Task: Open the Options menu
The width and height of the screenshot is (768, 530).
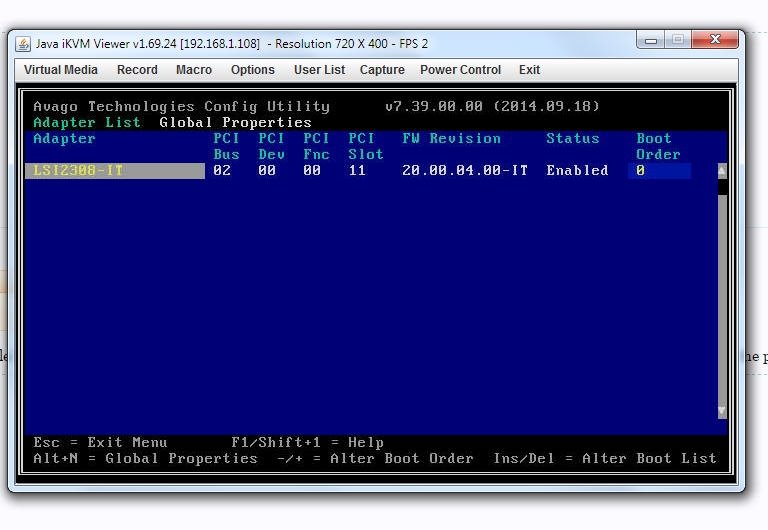Action: click(x=253, y=70)
